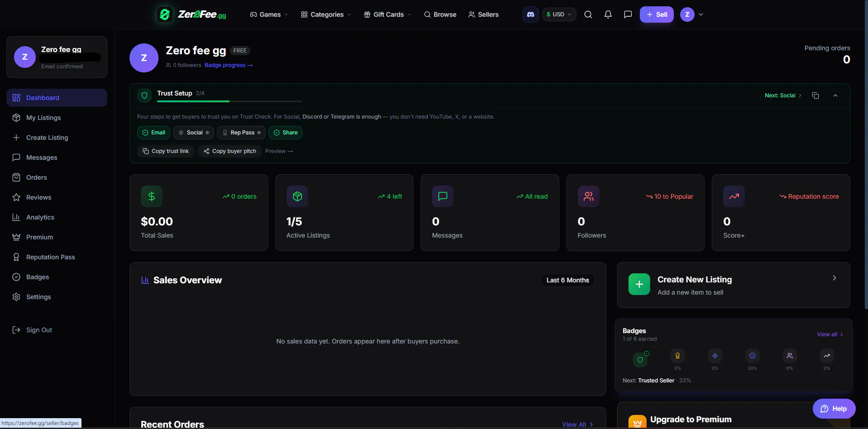
Task: Open My Listings in the sidebar
Action: [x=57, y=118]
